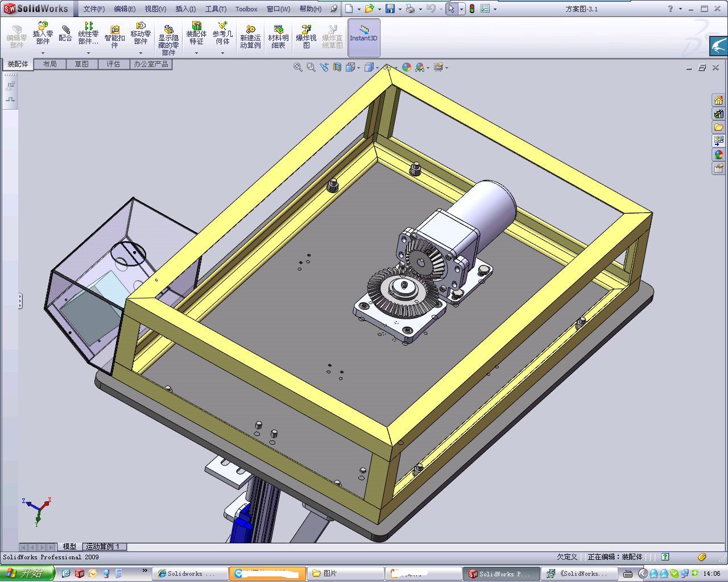Click Reference Geometry (参考几何体) tool
Viewport: 728px width, 582px height.
[x=222, y=34]
